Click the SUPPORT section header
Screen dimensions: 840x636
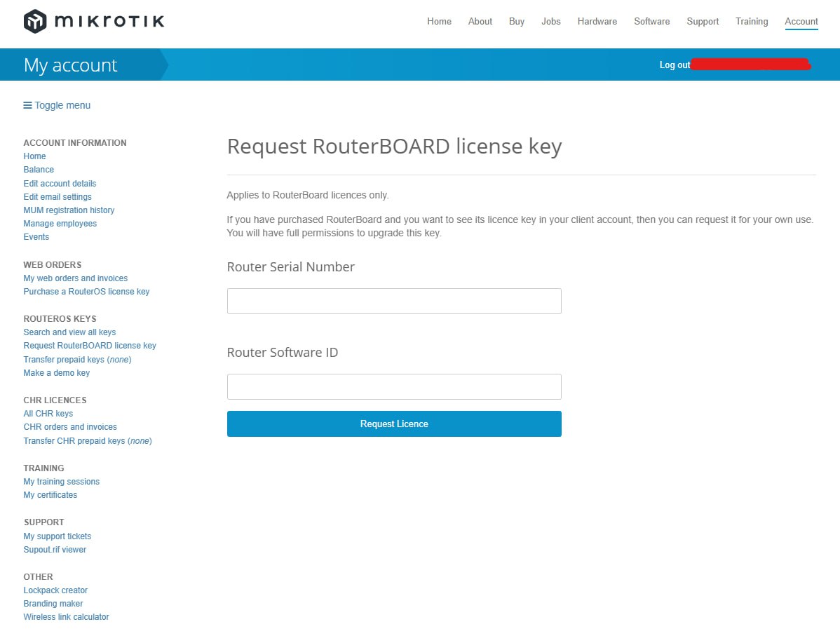coord(44,522)
